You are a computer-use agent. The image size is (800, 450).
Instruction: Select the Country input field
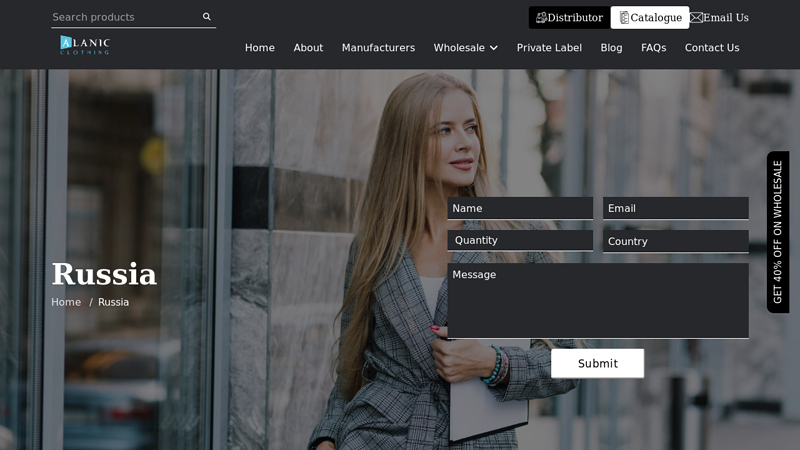675,241
